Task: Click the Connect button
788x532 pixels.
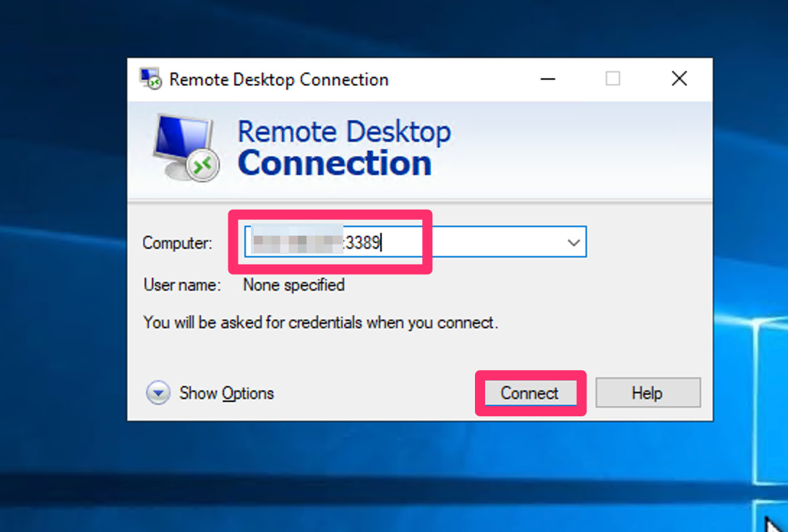Action: pyautogui.click(x=530, y=392)
